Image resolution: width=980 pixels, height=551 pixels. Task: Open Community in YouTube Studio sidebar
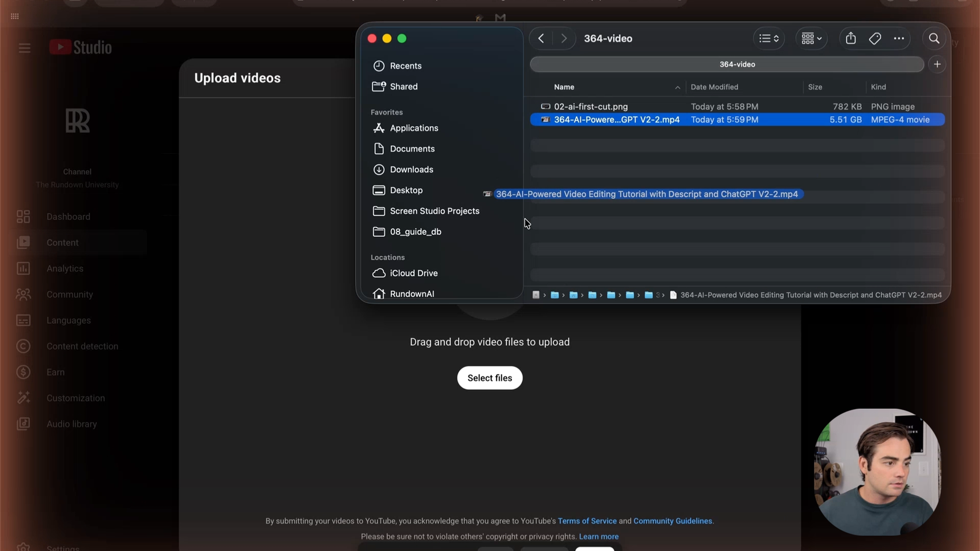pyautogui.click(x=70, y=294)
